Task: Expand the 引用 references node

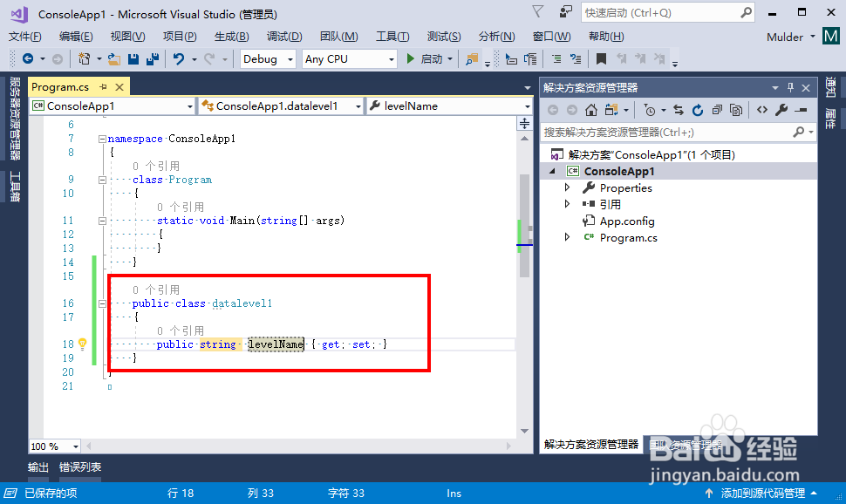Action: (x=567, y=204)
